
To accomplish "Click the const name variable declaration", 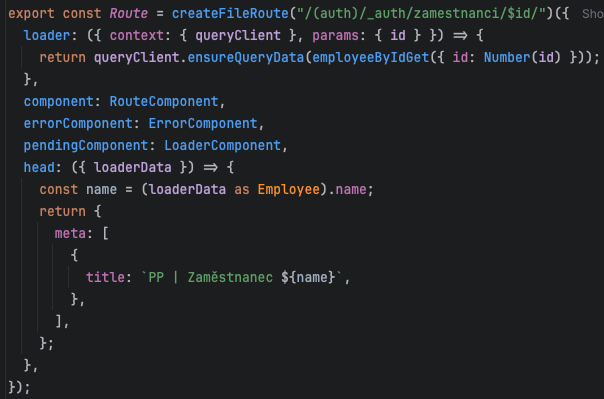I will coord(101,189).
